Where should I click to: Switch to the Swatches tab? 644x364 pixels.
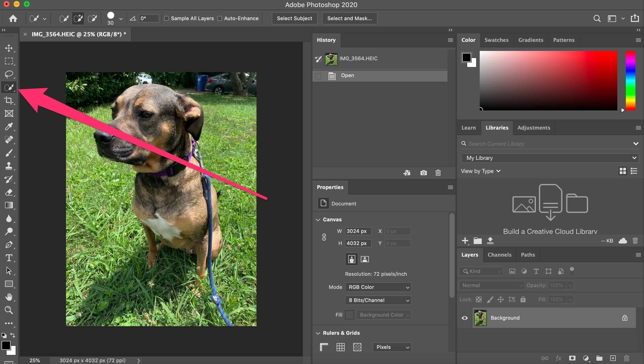[x=496, y=40]
